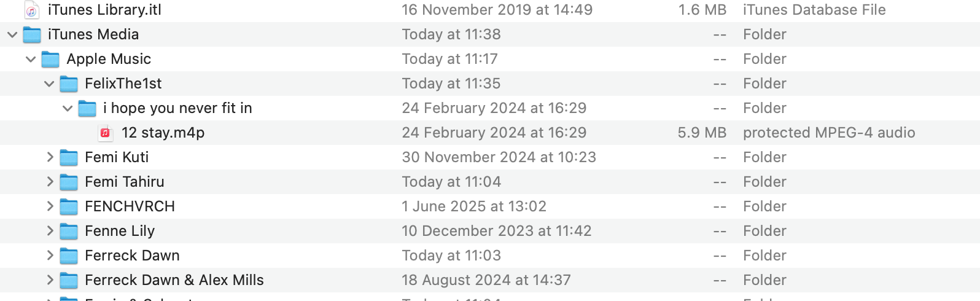Click the Fenne Lily folder icon
The height and width of the screenshot is (301, 980).
tap(69, 231)
